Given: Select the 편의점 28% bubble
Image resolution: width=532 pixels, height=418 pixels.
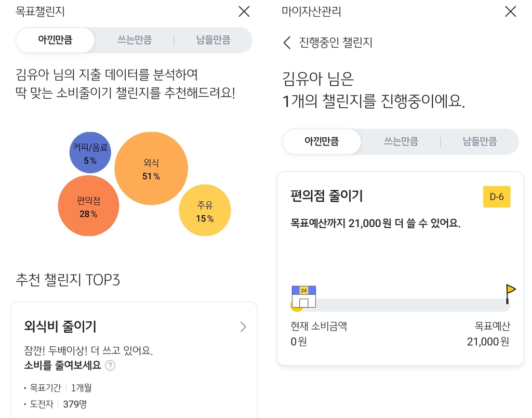Looking at the screenshot, I should tap(88, 206).
